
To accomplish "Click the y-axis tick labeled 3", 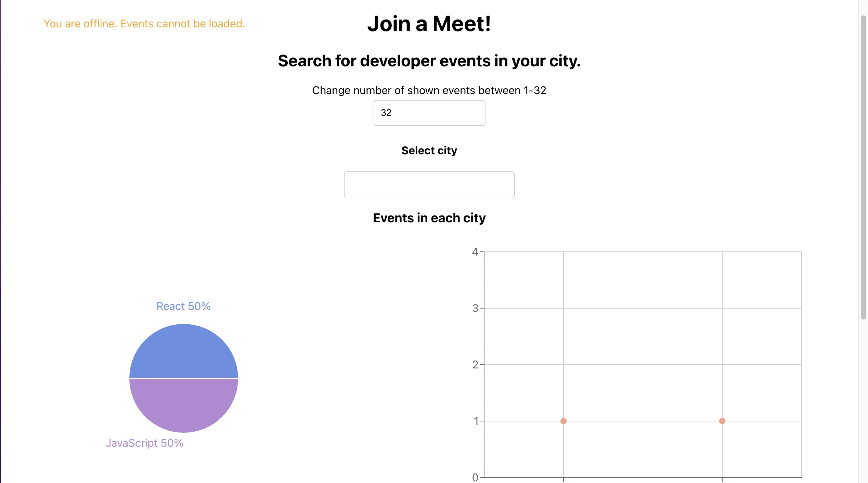I will coord(475,308).
